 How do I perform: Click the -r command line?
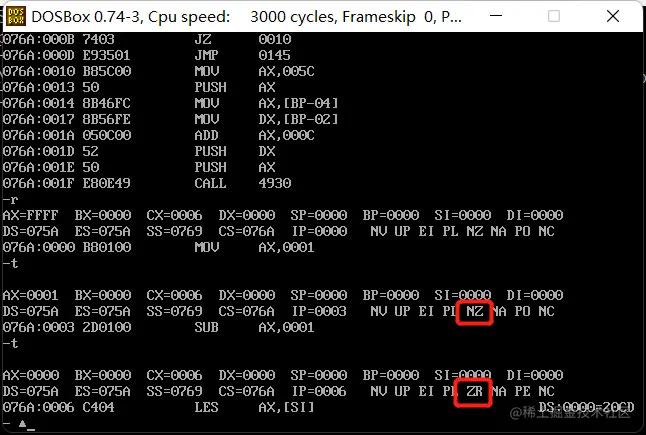[x=10, y=200]
